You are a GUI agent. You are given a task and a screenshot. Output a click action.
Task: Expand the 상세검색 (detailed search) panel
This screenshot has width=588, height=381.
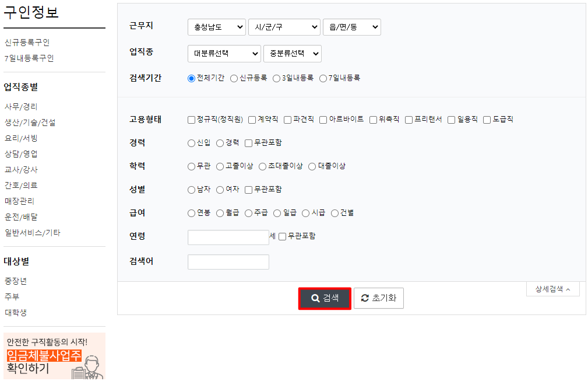pyautogui.click(x=551, y=288)
